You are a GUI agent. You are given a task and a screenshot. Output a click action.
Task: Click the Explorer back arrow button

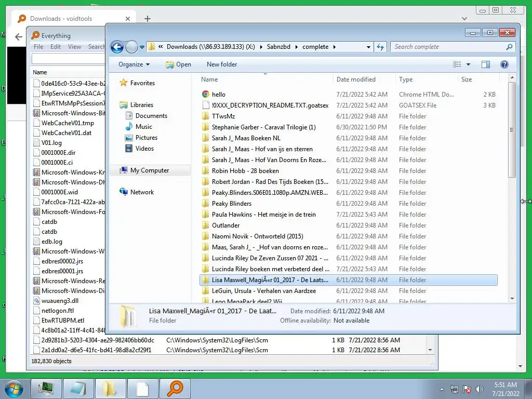117,47
